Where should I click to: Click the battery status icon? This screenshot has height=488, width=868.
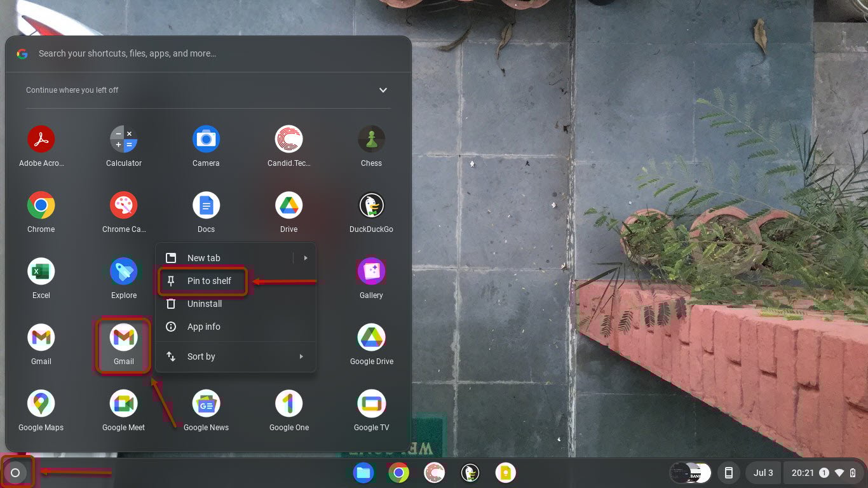pyautogui.click(x=853, y=473)
